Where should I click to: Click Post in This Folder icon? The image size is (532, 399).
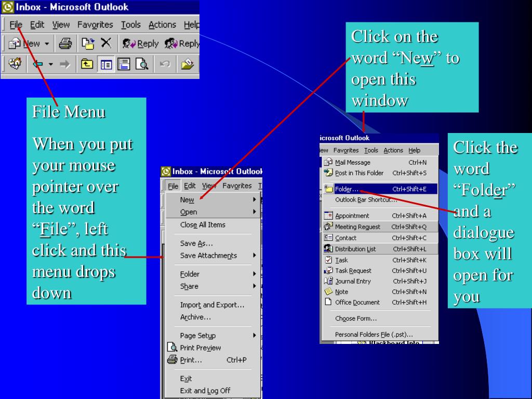(328, 172)
